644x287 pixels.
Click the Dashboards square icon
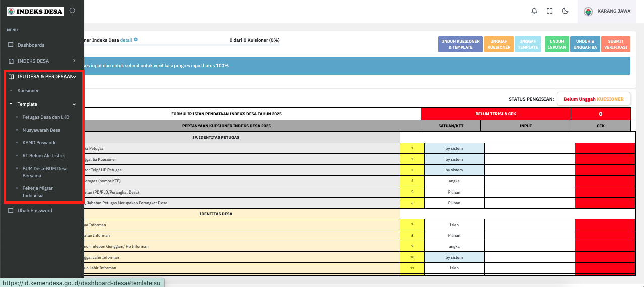coord(11,45)
